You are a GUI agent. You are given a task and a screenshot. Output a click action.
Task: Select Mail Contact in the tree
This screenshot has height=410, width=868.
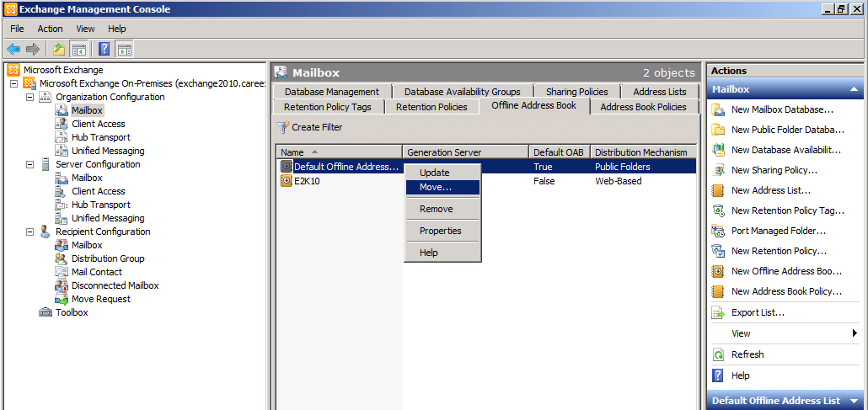pyautogui.click(x=97, y=272)
